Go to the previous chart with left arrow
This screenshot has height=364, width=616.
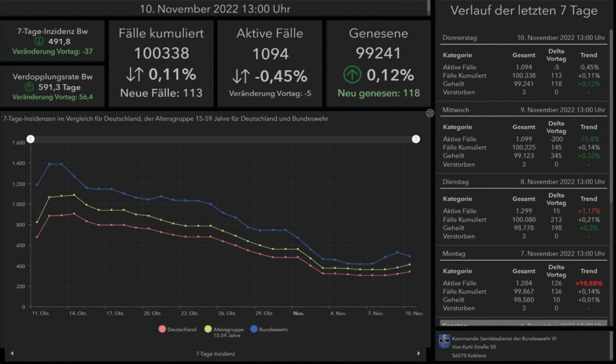pyautogui.click(x=11, y=354)
